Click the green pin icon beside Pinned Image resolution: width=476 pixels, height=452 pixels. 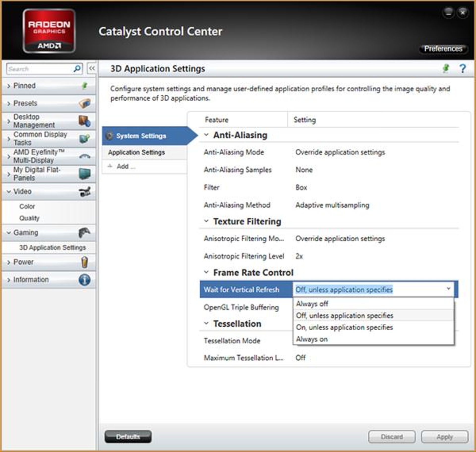pyautogui.click(x=85, y=86)
